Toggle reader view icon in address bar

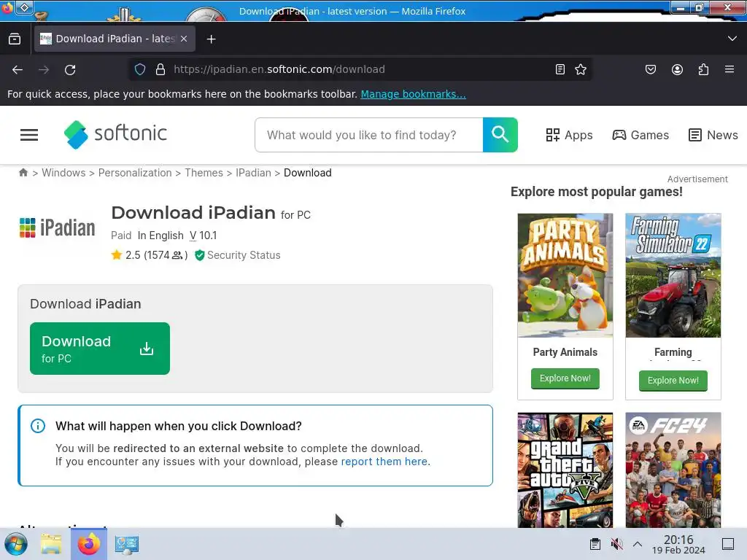(x=560, y=69)
